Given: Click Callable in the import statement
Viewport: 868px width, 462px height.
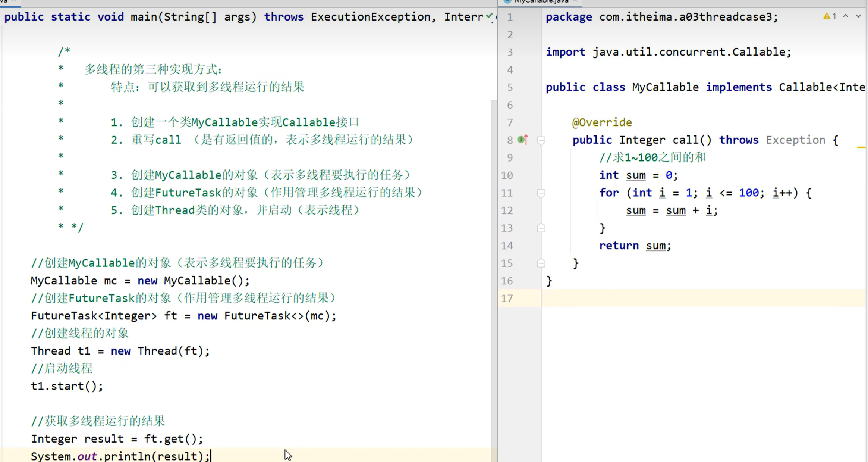Looking at the screenshot, I should [x=759, y=52].
